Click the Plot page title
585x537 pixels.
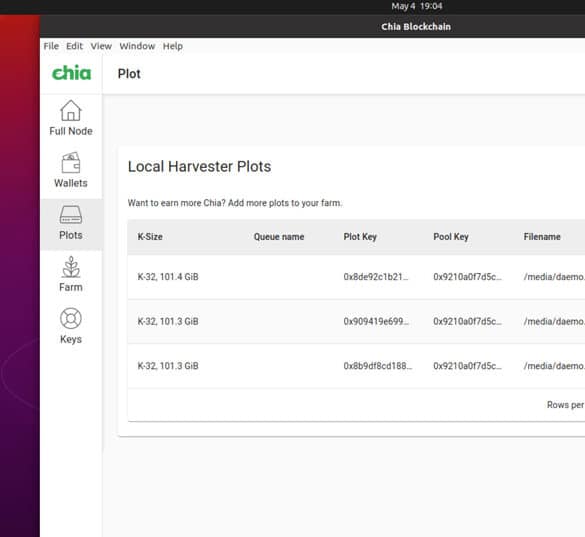129,74
